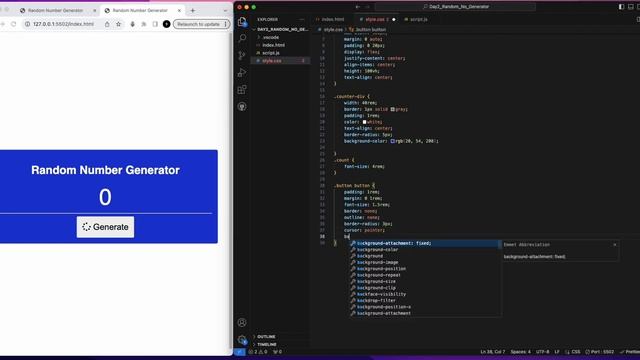Open errors and warnings count in status bar
Screen dimensions: 640x360
coord(258,352)
